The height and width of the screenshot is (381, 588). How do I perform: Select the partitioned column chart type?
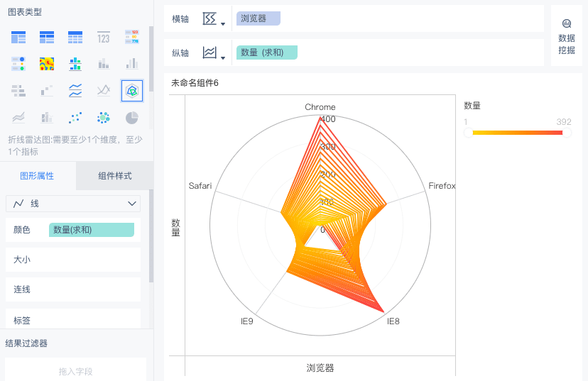(75, 64)
